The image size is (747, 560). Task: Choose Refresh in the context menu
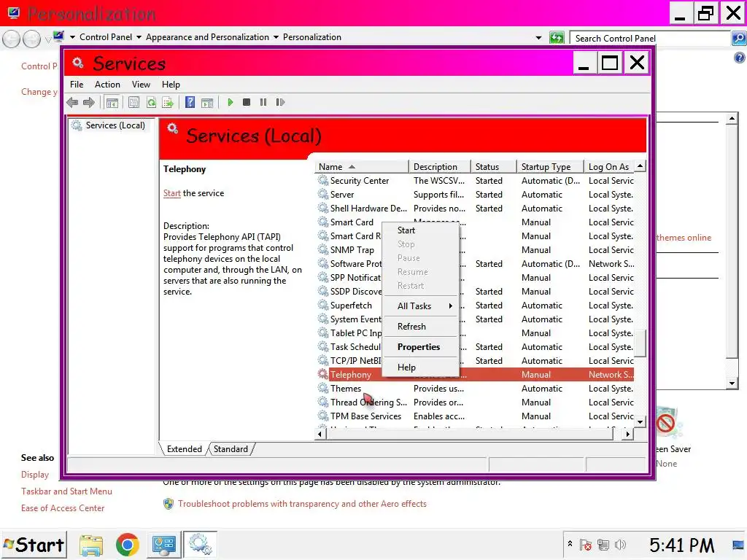[x=420, y=327]
